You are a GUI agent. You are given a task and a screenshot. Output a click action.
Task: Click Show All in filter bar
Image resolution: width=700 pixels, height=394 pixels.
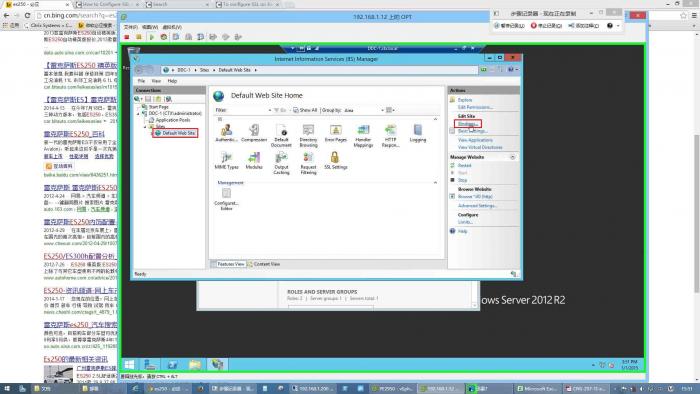(305, 110)
